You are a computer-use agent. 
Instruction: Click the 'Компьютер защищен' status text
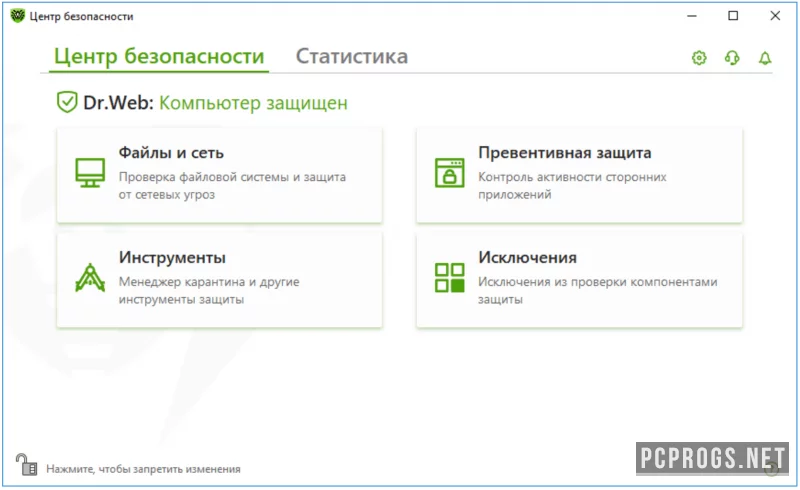pyautogui.click(x=254, y=103)
